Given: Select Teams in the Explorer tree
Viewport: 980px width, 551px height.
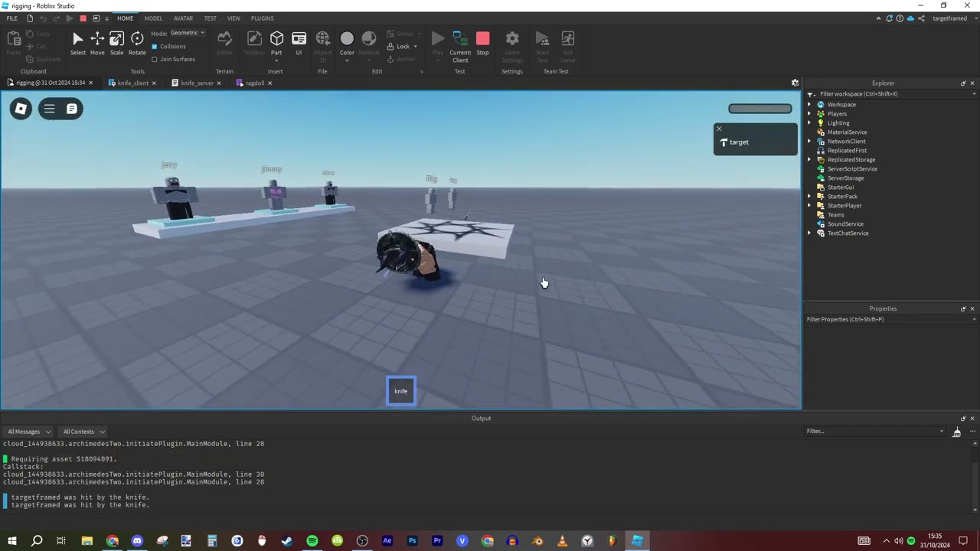Looking at the screenshot, I should 836,215.
